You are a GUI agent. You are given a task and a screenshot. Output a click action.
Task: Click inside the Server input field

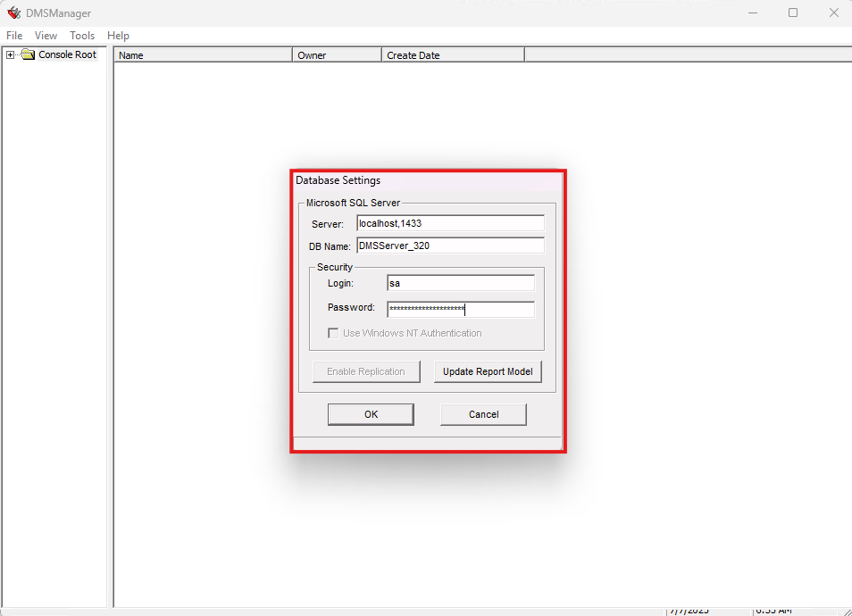tap(450, 223)
